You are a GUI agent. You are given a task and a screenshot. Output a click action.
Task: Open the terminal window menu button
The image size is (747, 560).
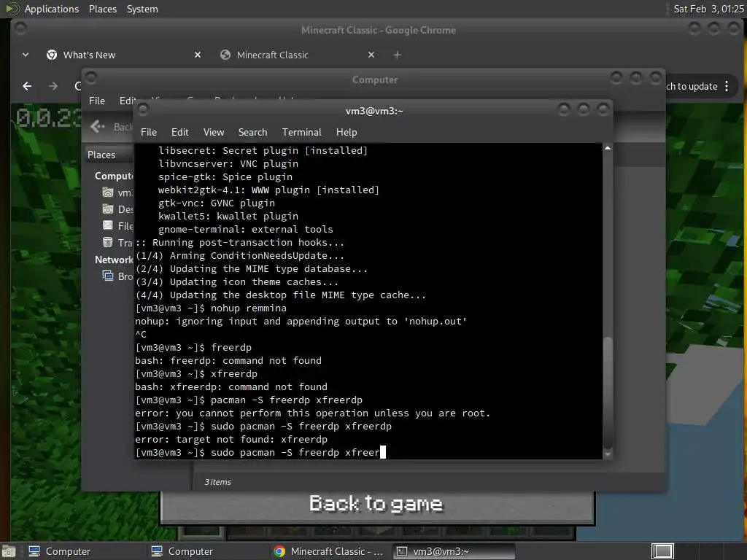142,110
